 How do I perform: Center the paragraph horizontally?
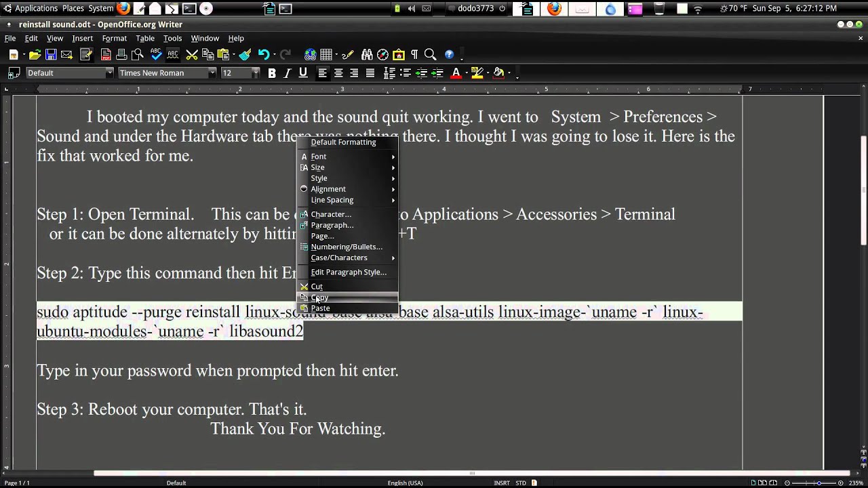pos(338,73)
